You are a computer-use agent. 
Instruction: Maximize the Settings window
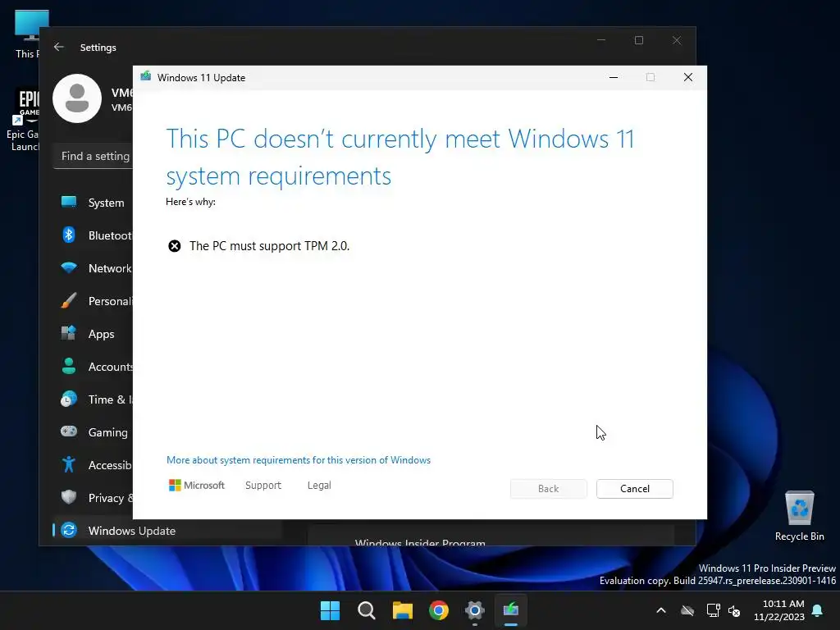click(x=638, y=40)
